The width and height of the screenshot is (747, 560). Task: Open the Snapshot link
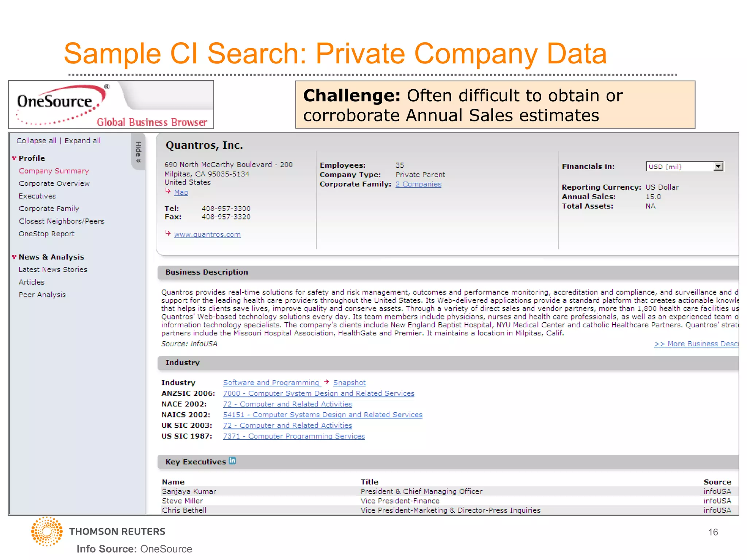coord(349,383)
